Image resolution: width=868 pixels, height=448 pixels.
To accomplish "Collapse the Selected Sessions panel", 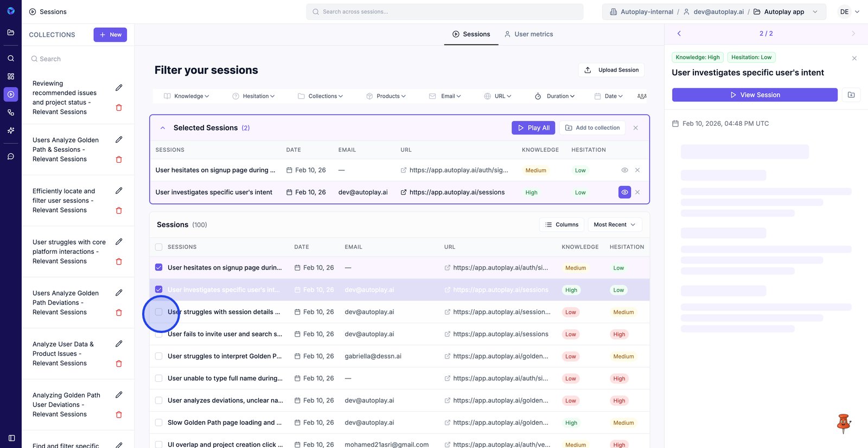I will pos(163,128).
